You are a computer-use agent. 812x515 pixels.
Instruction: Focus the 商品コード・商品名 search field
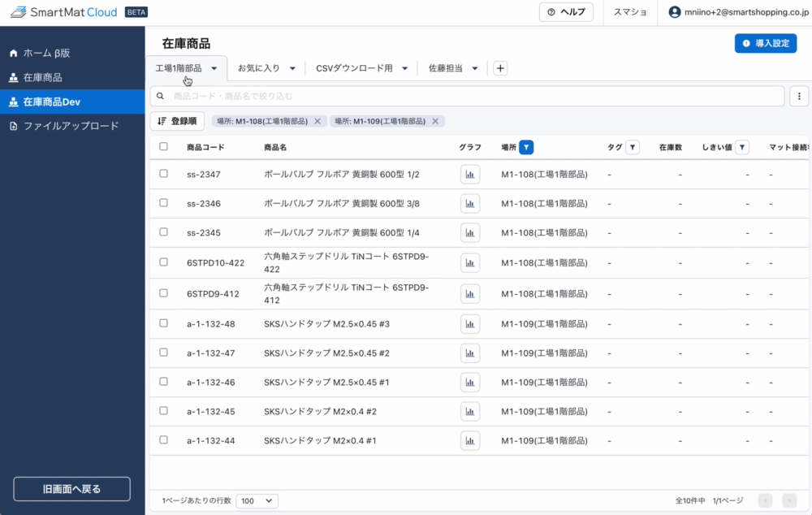[467, 96]
